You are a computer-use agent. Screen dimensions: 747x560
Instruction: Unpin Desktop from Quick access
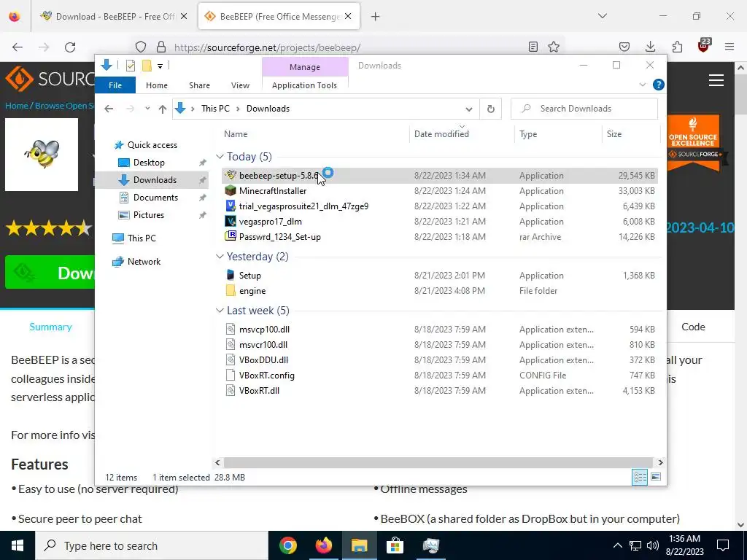coord(203,163)
